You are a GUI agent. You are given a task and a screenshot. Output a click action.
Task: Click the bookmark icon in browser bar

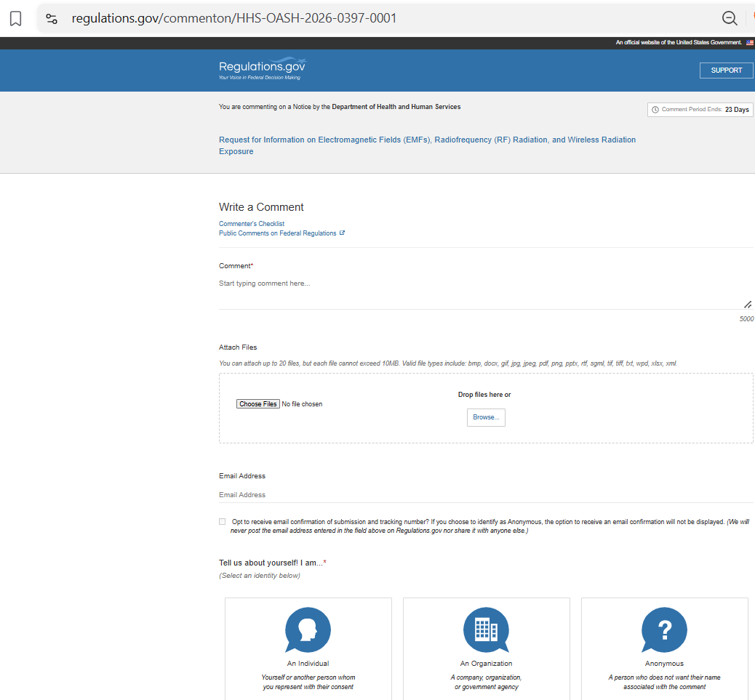tap(15, 19)
